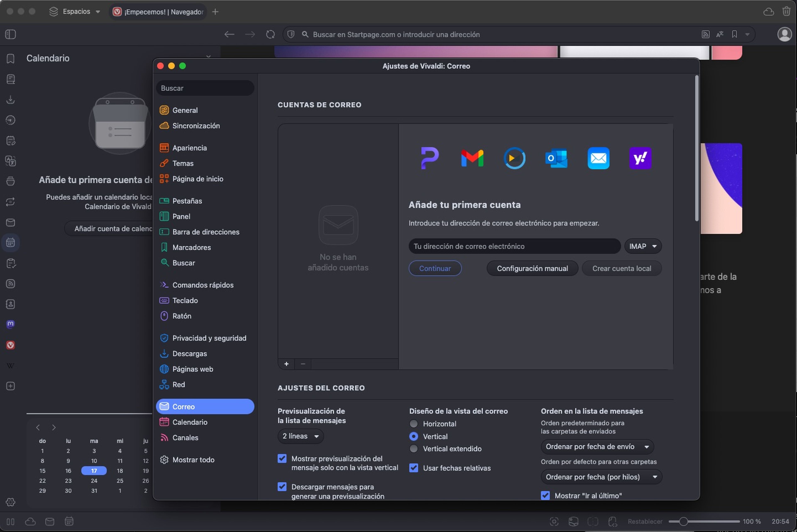This screenshot has width=797, height=532.
Task: Click Mostrar todo in settings sidebar
Action: pos(205,459)
